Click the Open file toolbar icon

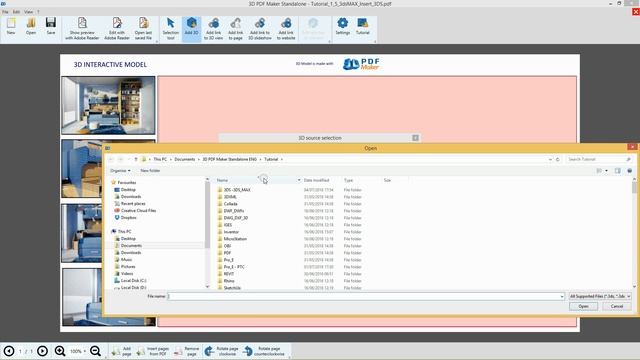(31, 27)
